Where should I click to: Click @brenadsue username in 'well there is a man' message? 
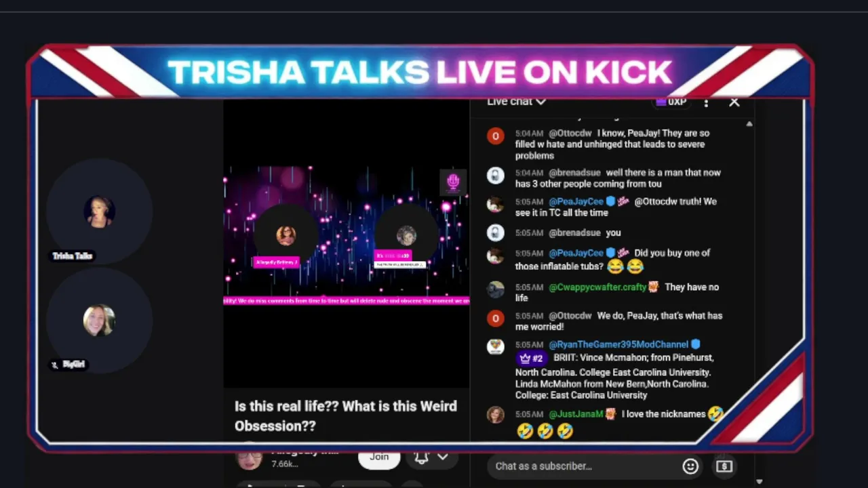pos(574,173)
